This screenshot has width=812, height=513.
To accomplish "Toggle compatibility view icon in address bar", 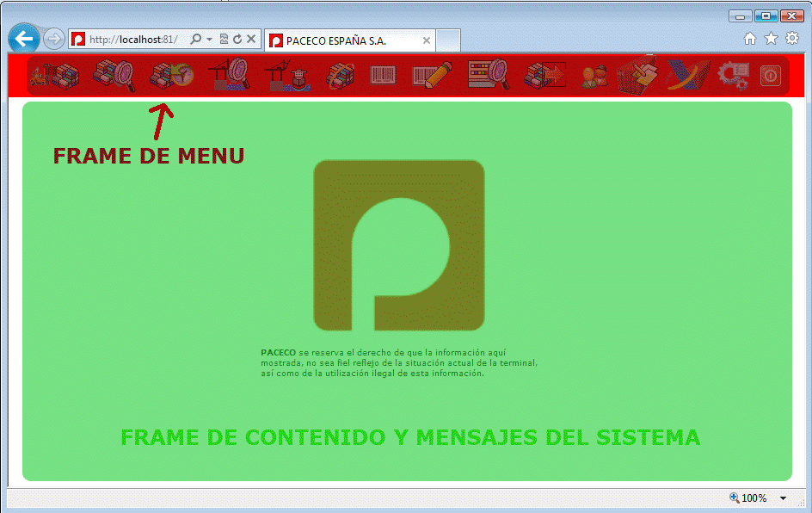I will [x=224, y=39].
